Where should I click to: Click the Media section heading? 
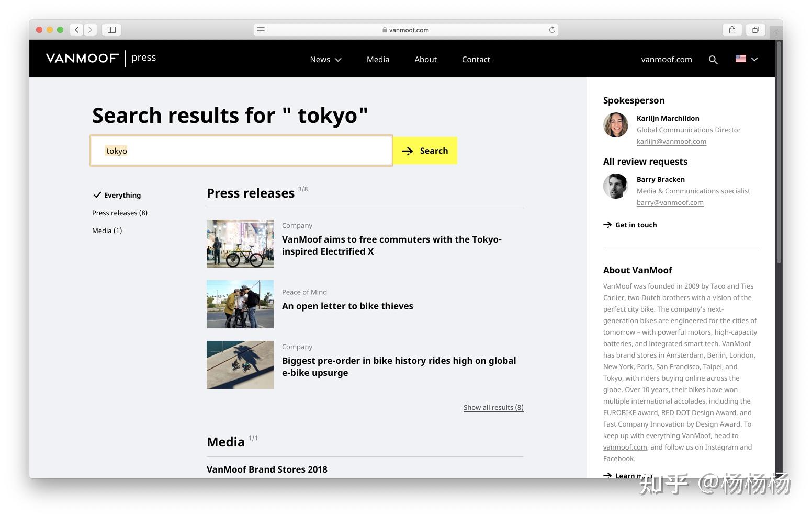(225, 442)
